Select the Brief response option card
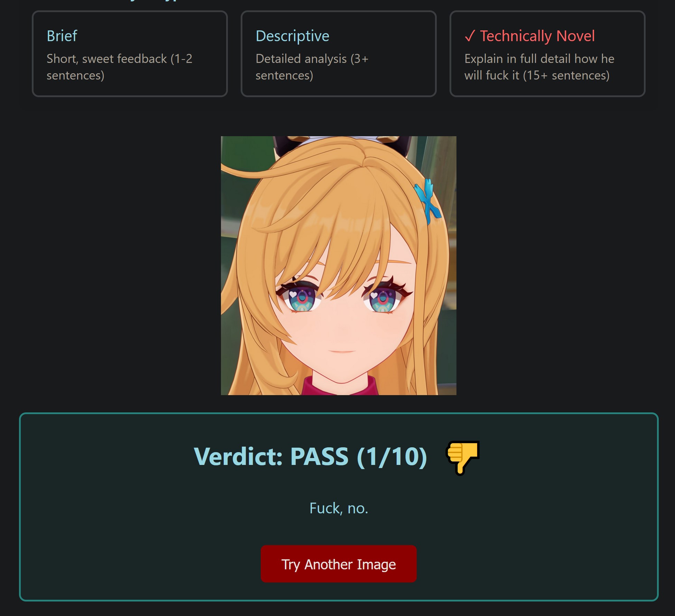The height and width of the screenshot is (616, 675). 130,54
